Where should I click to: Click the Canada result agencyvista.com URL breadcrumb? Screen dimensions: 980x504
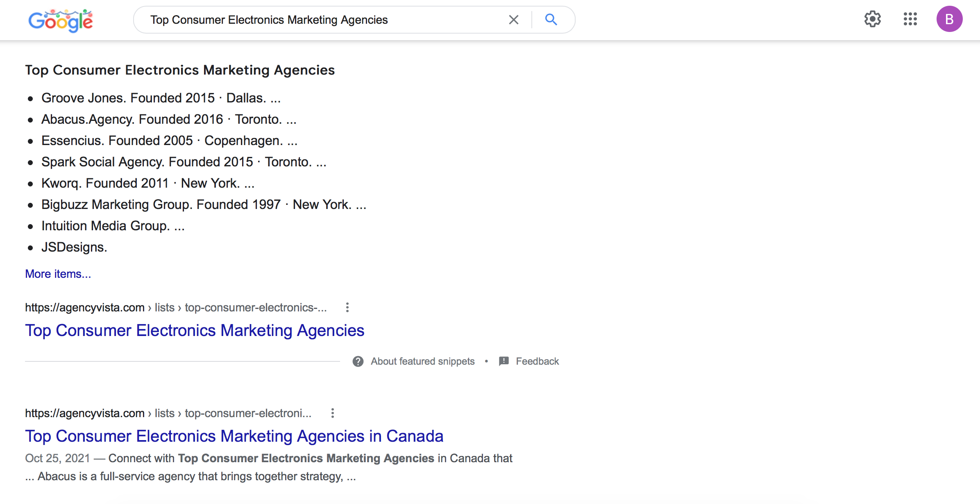[x=168, y=413]
